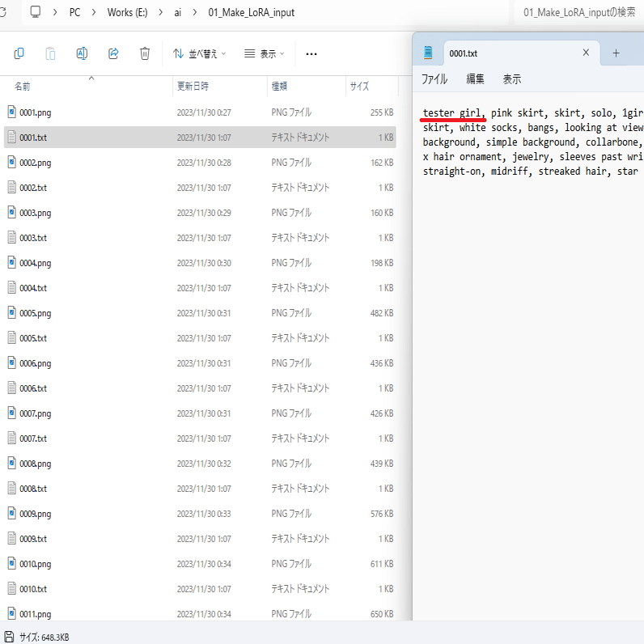Select file 0006.txt in list
Screen dimensions: 644x644
click(x=200, y=388)
